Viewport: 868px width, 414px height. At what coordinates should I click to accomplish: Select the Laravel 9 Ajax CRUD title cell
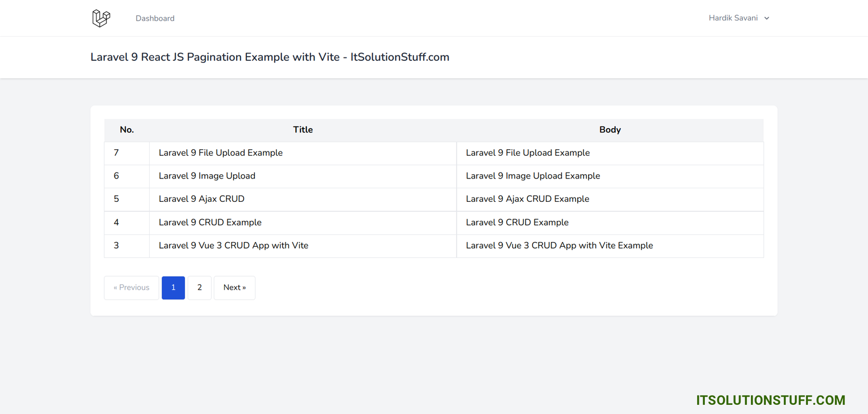coord(201,199)
